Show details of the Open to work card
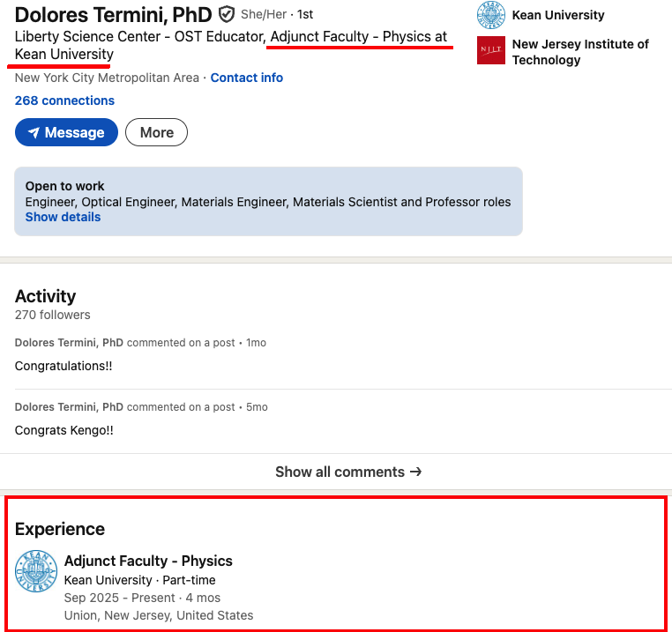This screenshot has height=632, width=672. click(63, 217)
